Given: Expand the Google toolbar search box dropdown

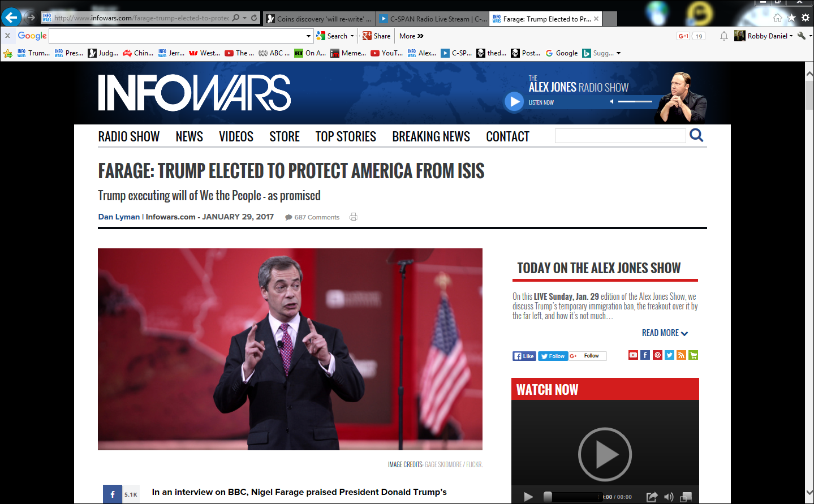Looking at the screenshot, I should [308, 36].
